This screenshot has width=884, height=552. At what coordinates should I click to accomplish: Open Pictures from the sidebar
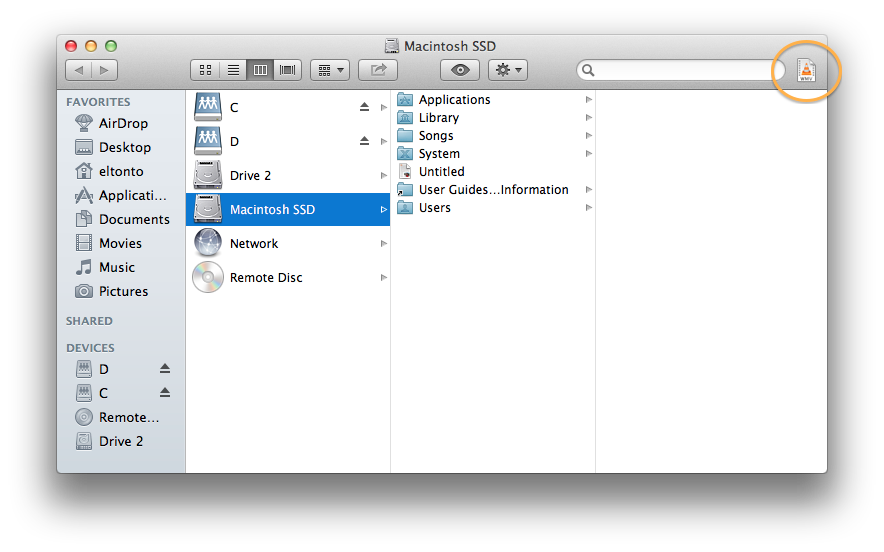point(112,291)
